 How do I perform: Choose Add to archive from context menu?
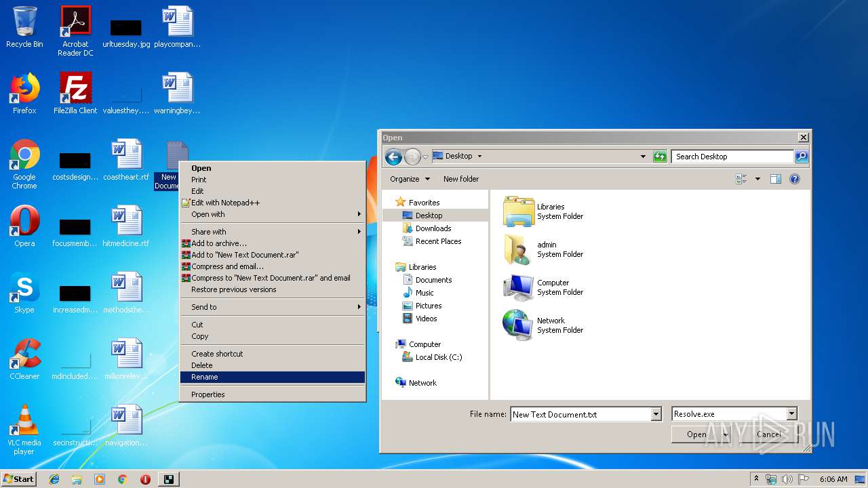click(273, 243)
